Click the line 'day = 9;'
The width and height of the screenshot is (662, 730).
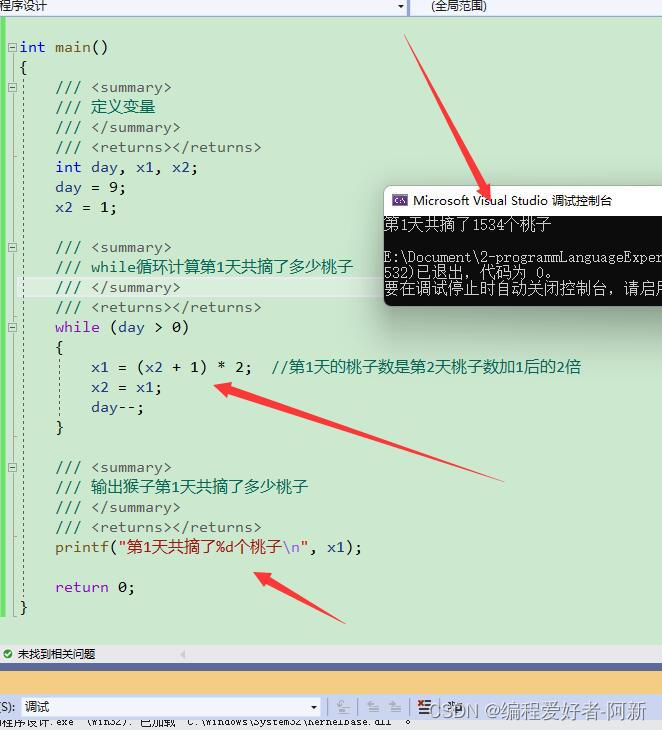[x=90, y=187]
